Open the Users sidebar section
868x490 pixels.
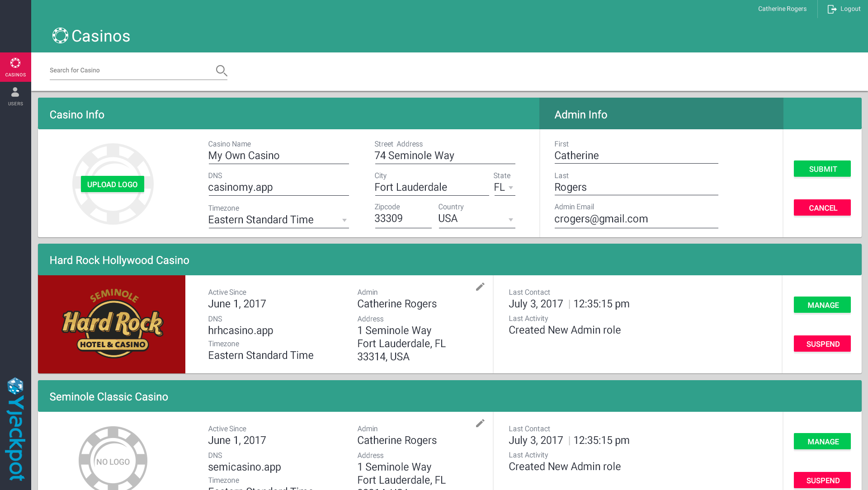(x=15, y=96)
